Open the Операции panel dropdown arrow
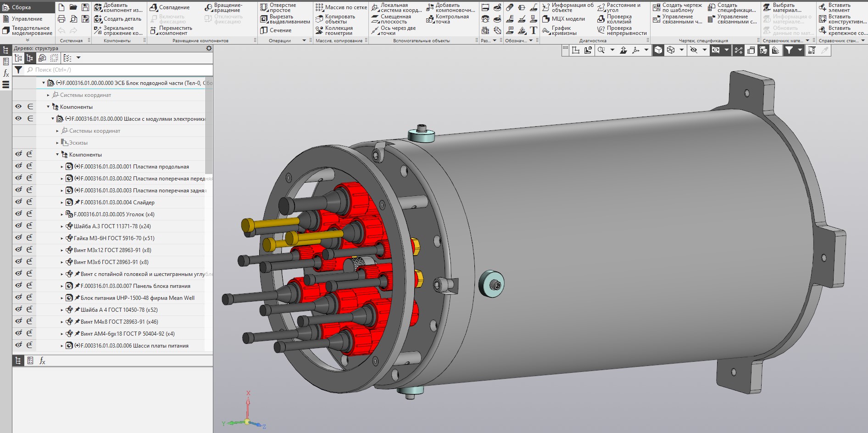 (304, 41)
